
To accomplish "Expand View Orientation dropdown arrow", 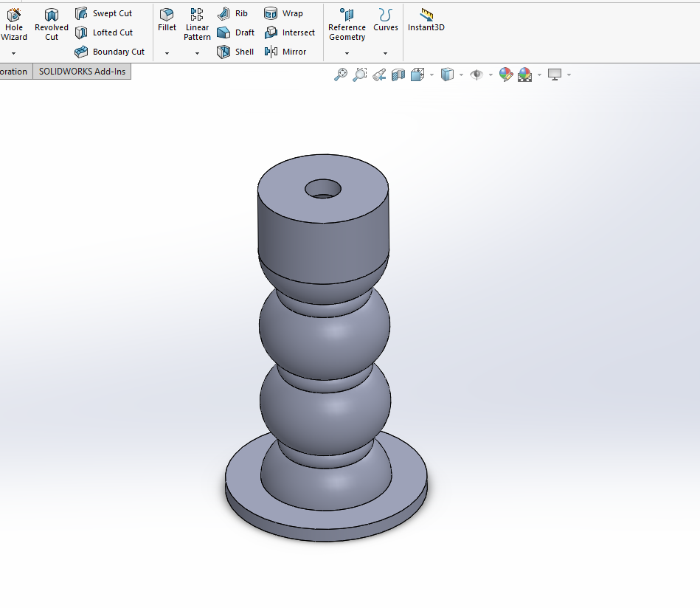I will point(432,75).
